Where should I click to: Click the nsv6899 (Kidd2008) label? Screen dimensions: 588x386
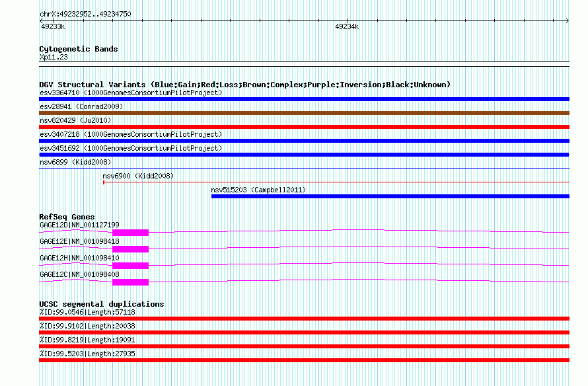click(75, 162)
